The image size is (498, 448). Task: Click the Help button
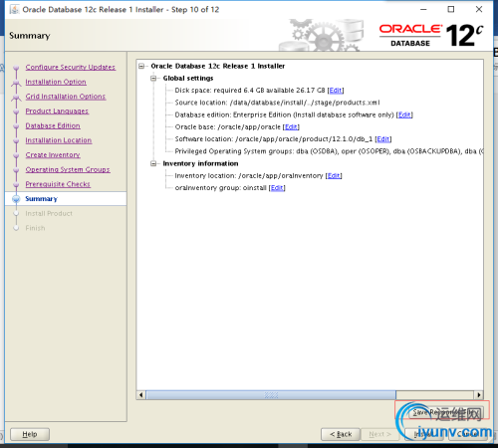[30, 434]
